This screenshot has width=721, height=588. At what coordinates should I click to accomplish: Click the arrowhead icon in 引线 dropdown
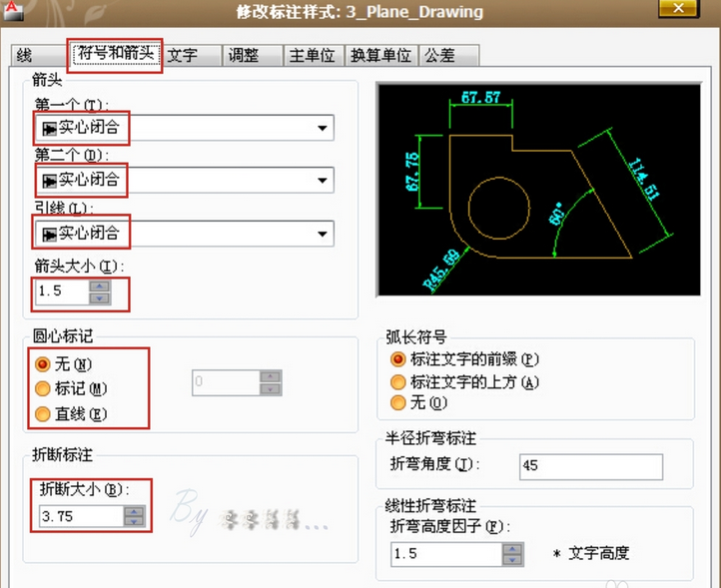(x=47, y=234)
